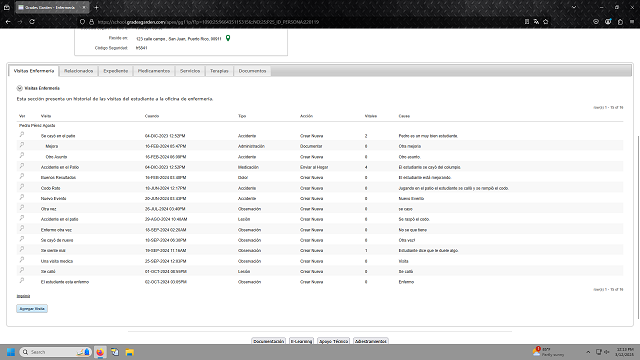640x360 pixels.
Task: Click the 'Imprimir' link
Action: (23, 296)
